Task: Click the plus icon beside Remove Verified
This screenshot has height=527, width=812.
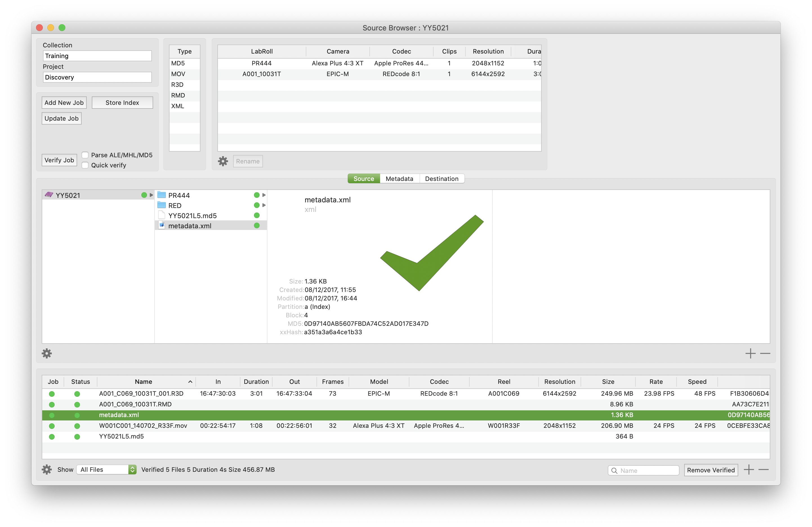Action: click(749, 469)
